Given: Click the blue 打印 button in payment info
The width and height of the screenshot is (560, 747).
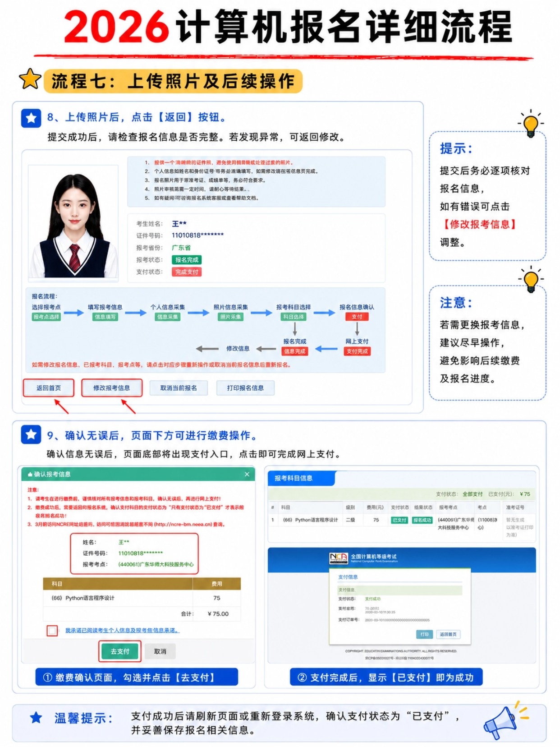Looking at the screenshot, I should click(424, 634).
